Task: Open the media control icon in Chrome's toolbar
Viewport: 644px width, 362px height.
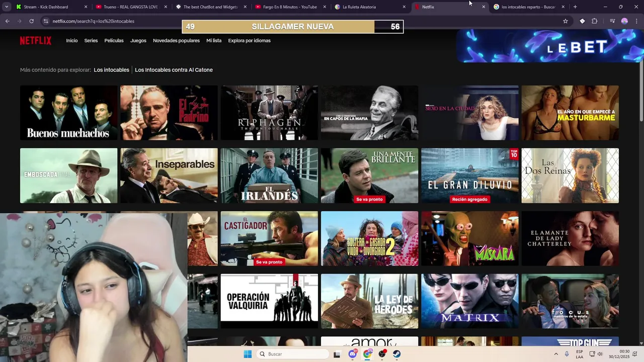Action: [612, 21]
